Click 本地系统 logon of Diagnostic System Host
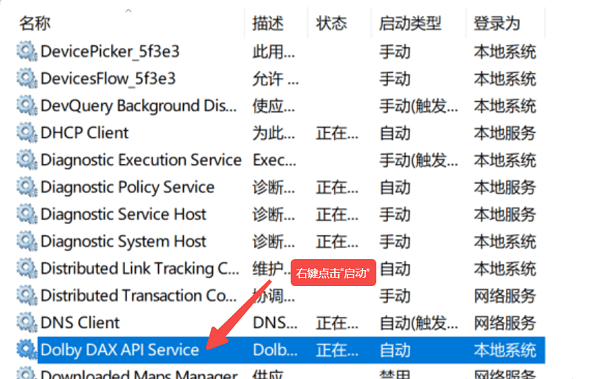Screen dimensions: 600x379 pos(505,242)
